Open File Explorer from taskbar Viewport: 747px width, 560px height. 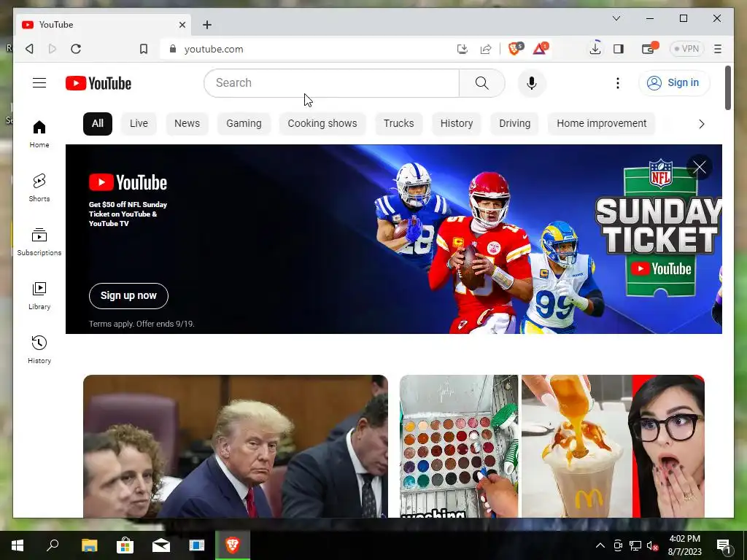[89, 545]
